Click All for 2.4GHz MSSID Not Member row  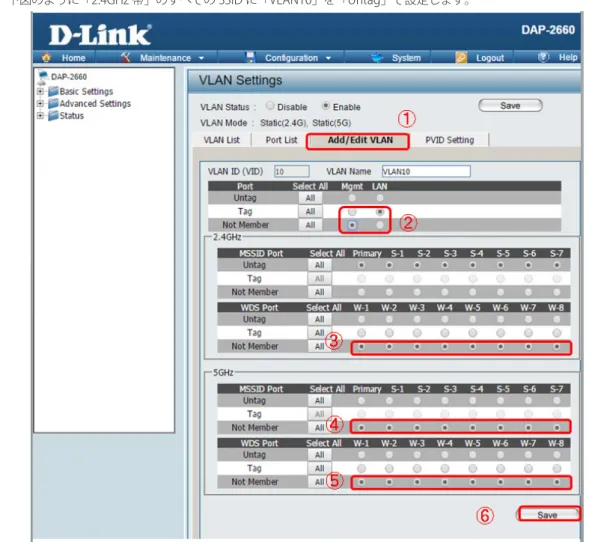click(x=320, y=292)
